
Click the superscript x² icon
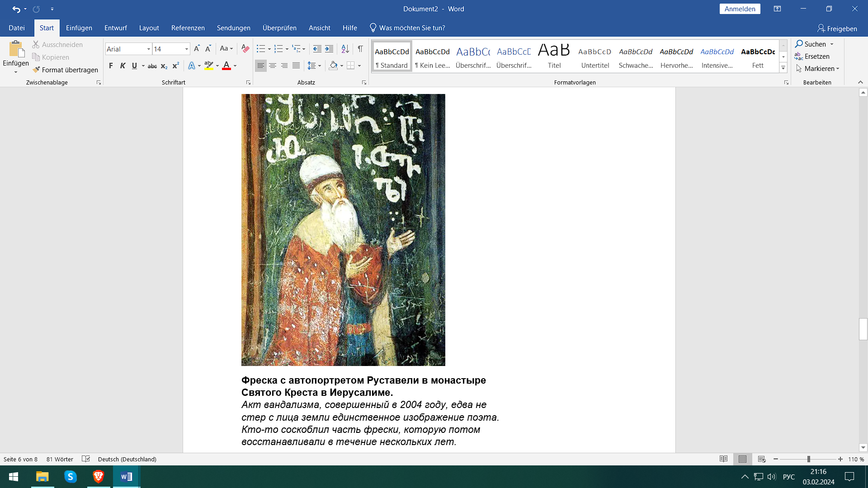coord(176,66)
